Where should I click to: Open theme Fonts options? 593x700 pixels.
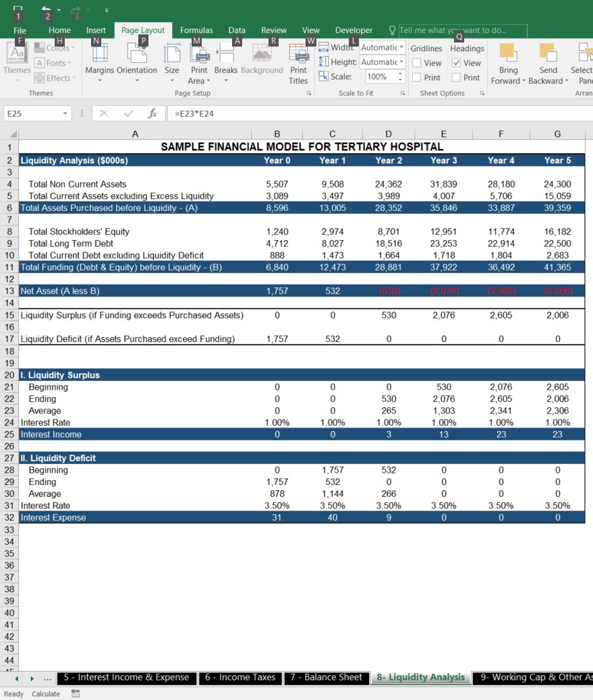click(53, 63)
